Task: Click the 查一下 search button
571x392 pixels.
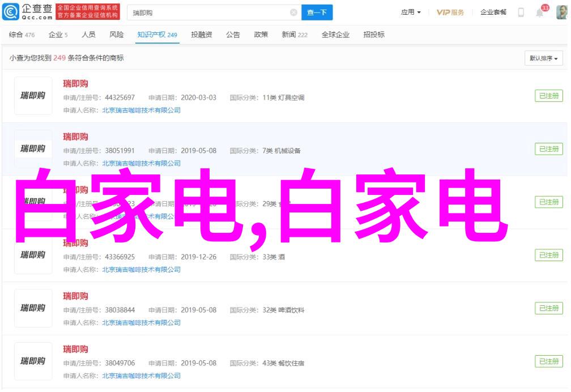Action: pyautogui.click(x=317, y=13)
